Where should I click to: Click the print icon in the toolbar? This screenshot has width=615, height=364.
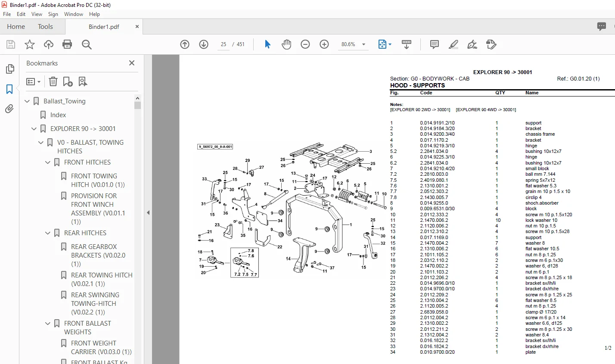[x=67, y=44]
